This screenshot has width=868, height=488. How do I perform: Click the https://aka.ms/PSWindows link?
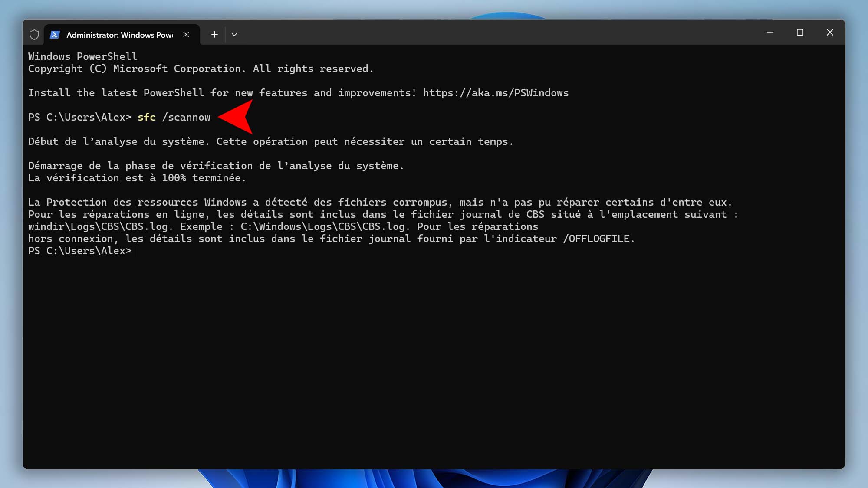496,93
